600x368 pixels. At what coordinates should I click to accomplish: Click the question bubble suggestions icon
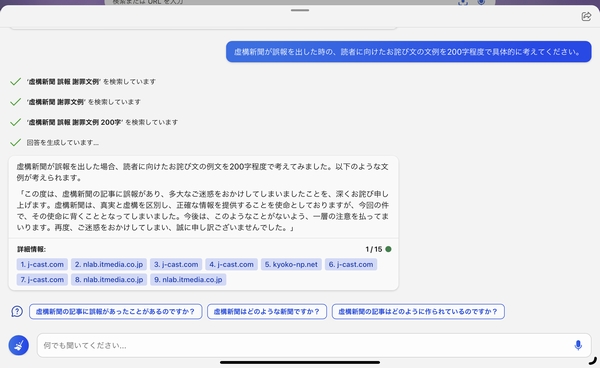tap(17, 311)
